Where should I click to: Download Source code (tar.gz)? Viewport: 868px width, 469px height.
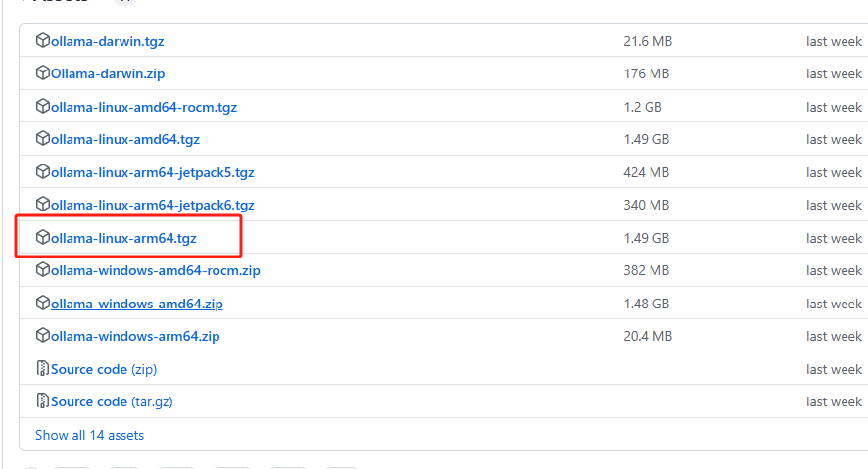pos(112,402)
